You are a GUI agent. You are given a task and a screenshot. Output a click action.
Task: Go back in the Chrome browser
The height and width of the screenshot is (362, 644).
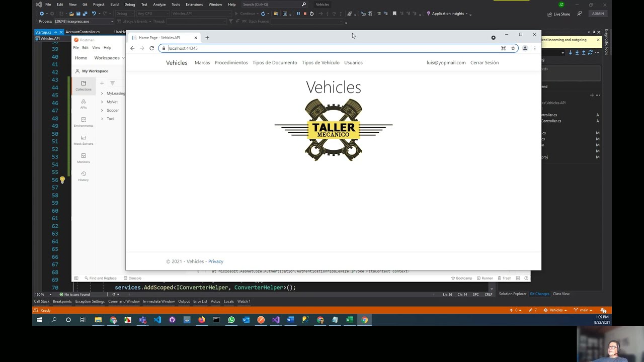click(x=132, y=48)
